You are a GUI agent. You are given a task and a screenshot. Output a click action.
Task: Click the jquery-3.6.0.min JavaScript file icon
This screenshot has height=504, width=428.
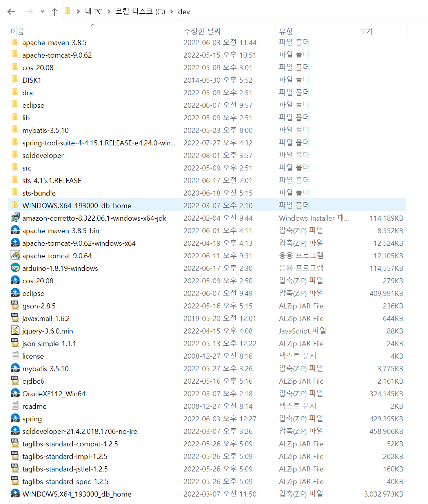15,331
